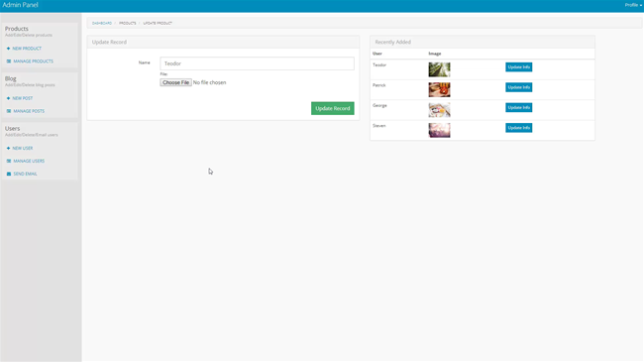
Task: Click the No file chosen text
Action: [209, 82]
